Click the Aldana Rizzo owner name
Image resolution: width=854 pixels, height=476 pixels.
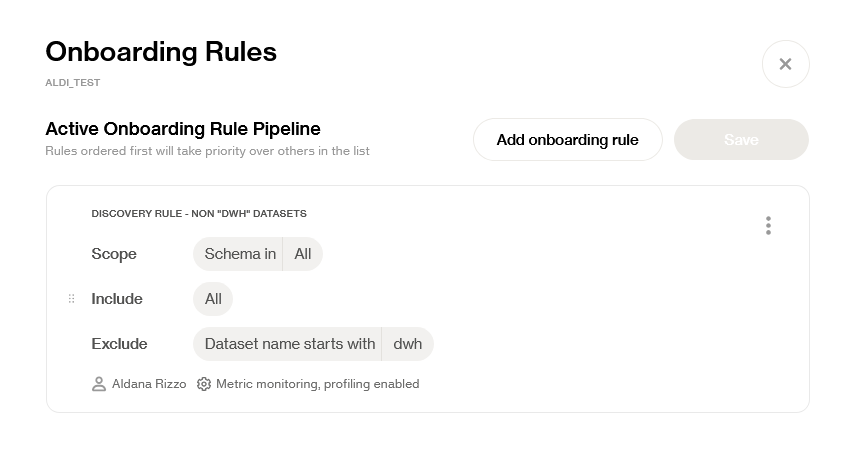coord(149,384)
